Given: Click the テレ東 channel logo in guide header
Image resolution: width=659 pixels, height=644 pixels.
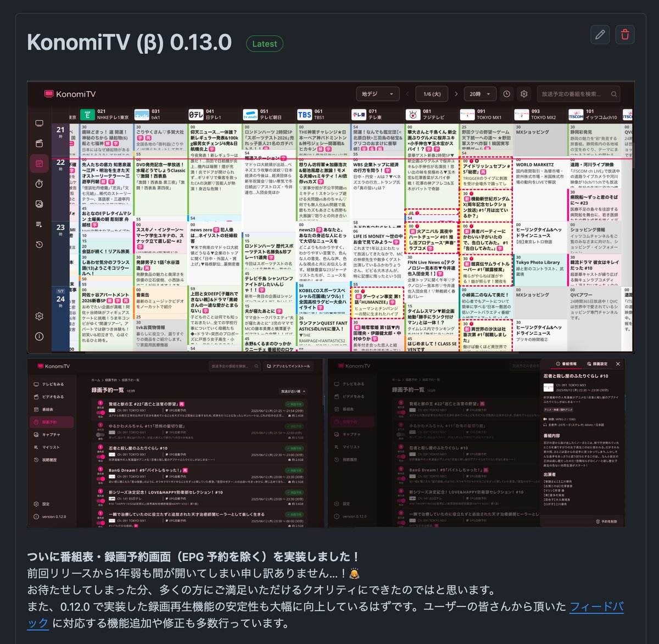Looking at the screenshot, I should click(359, 114).
